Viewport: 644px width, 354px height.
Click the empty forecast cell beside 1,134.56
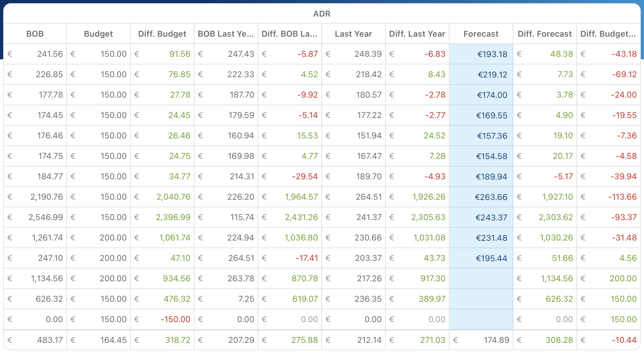pos(481,279)
